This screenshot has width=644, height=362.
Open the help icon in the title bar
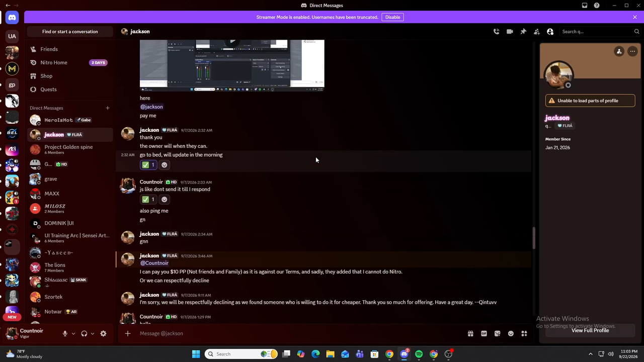597,6
